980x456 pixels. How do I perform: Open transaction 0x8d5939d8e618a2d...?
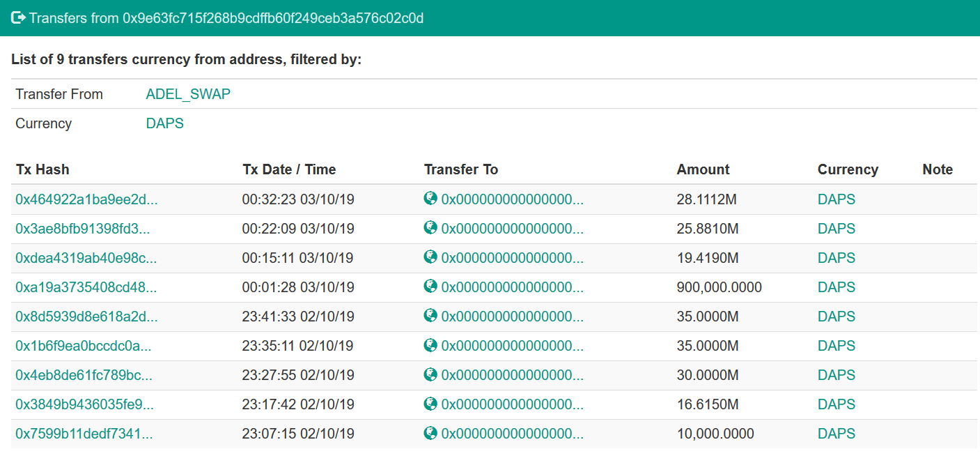pyautogui.click(x=86, y=317)
